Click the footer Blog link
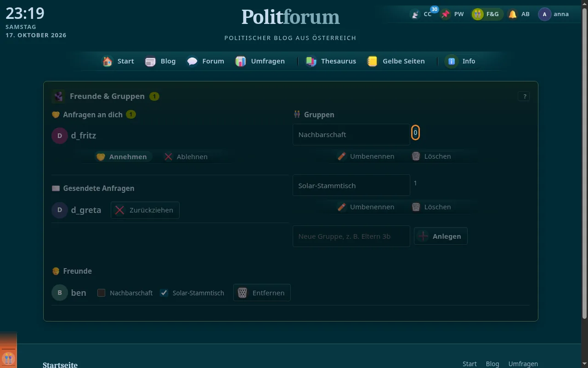Screen dimensions: 588x368 click(492, 364)
